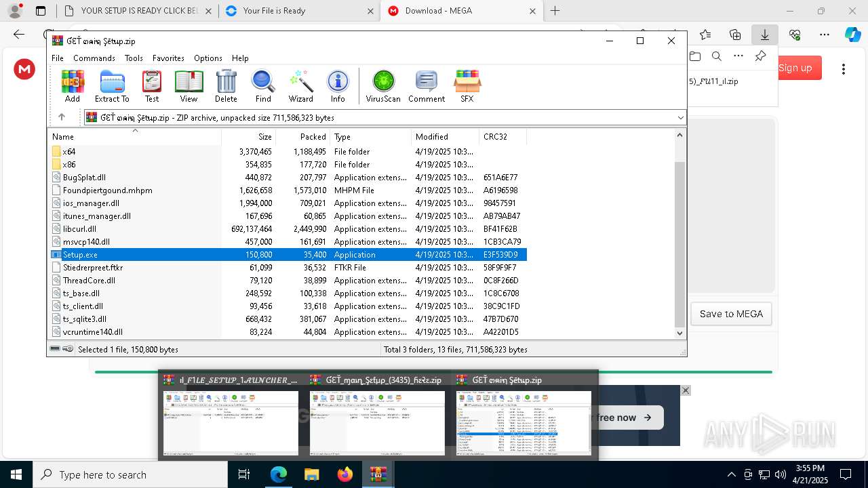
Task: Launch the Wizard tool
Action: coord(300,86)
